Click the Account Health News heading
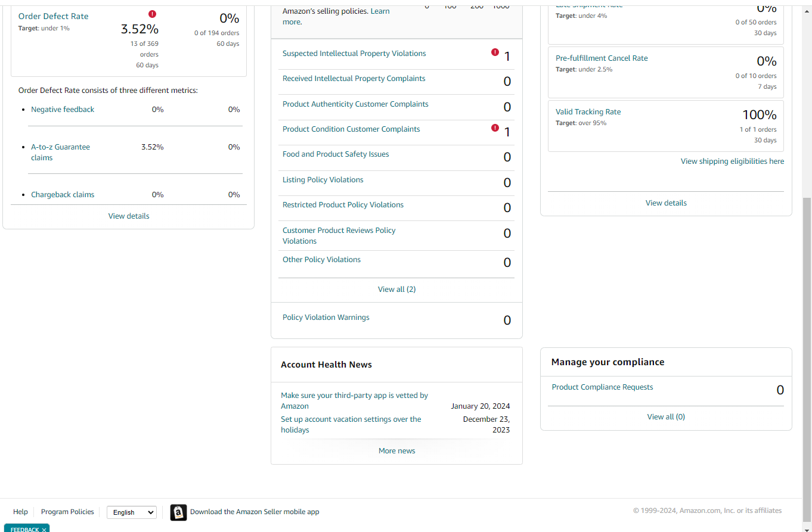The image size is (812, 532). coord(326,365)
